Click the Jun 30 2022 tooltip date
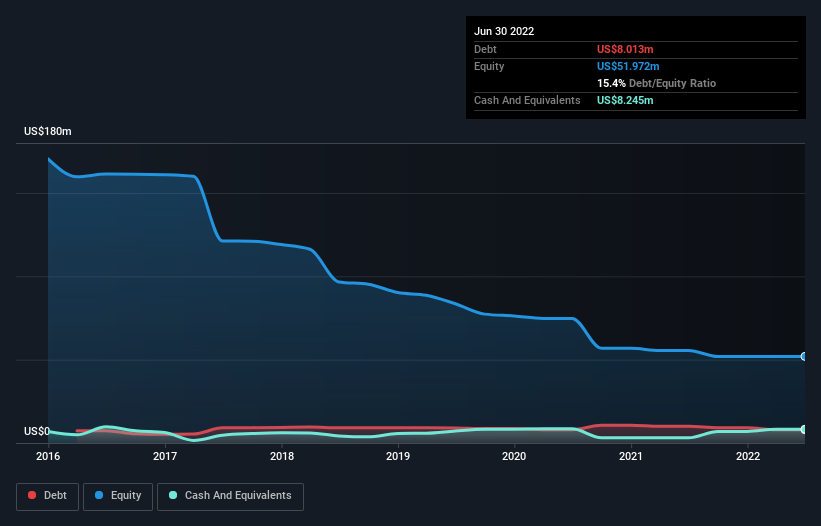 504,31
